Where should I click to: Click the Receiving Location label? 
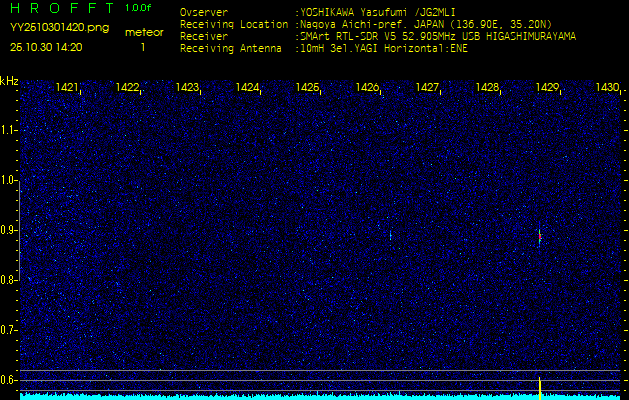tap(234, 24)
